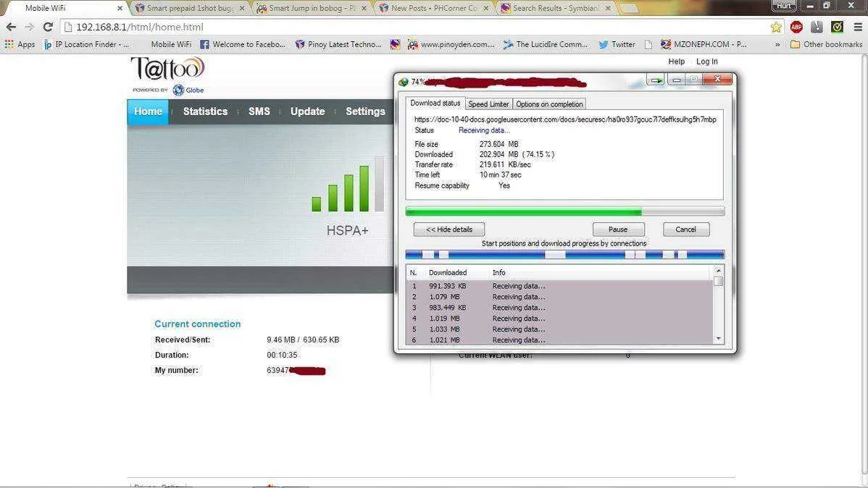Select connection row 5 with 1.033 MB
868x488 pixels.
tap(559, 329)
